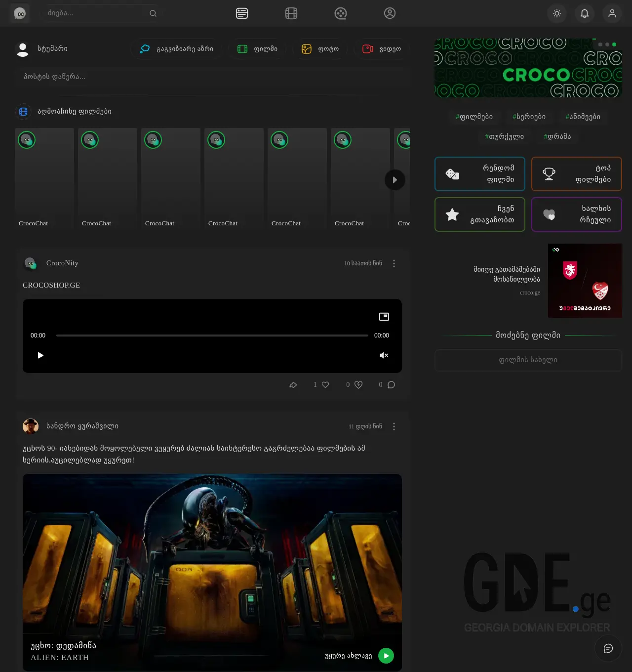Expand more films with the right arrow

[x=395, y=180]
